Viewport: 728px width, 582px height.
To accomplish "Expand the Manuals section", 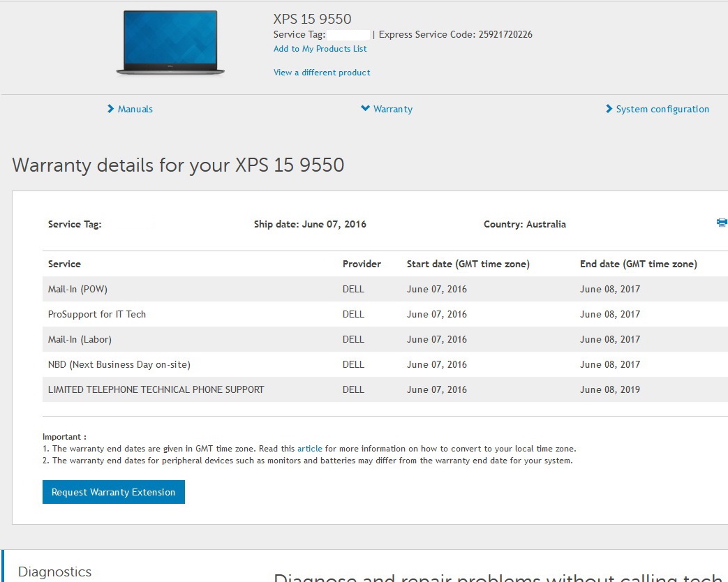I will [x=130, y=109].
